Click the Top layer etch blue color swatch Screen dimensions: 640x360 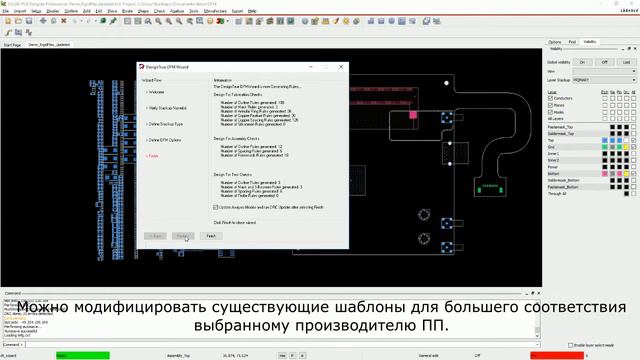[605, 140]
